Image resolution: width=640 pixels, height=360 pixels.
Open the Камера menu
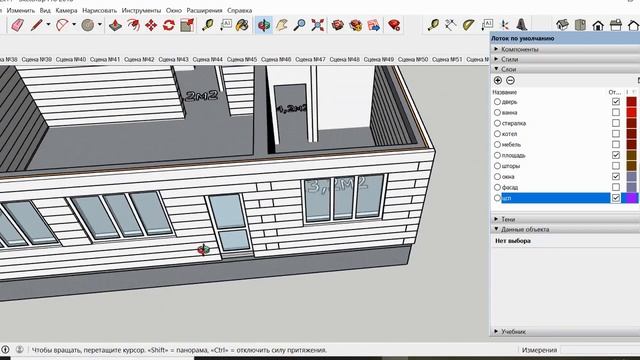(67, 10)
